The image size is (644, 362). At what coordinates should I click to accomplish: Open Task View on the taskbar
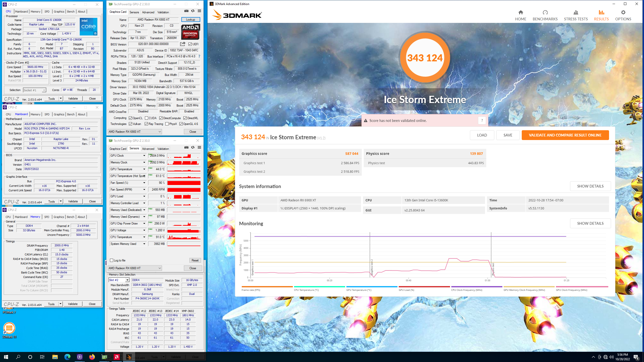click(42, 357)
